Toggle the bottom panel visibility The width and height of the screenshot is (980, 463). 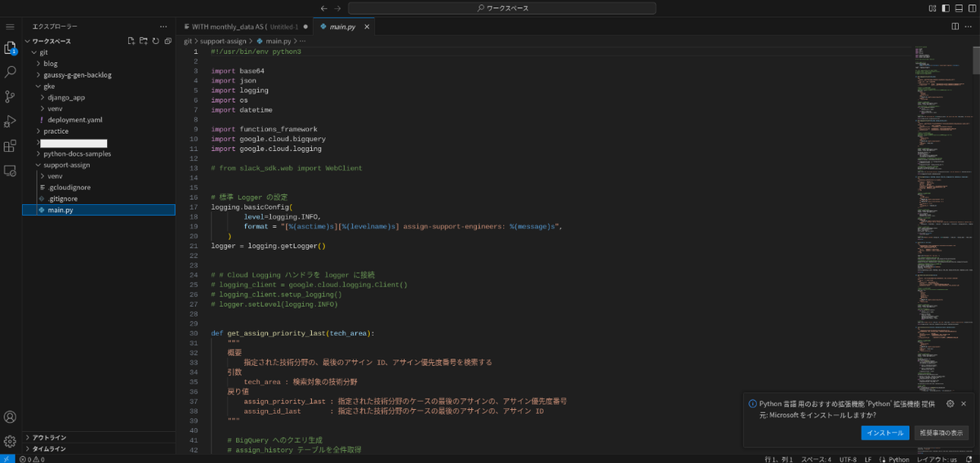pyautogui.click(x=959, y=8)
